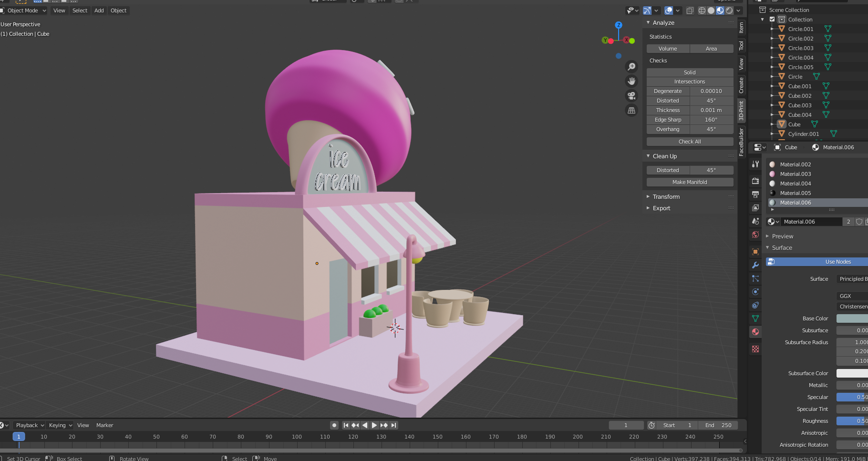Open the Object Mode dropdown
Viewport: 868px width, 461px height.
tap(23, 10)
